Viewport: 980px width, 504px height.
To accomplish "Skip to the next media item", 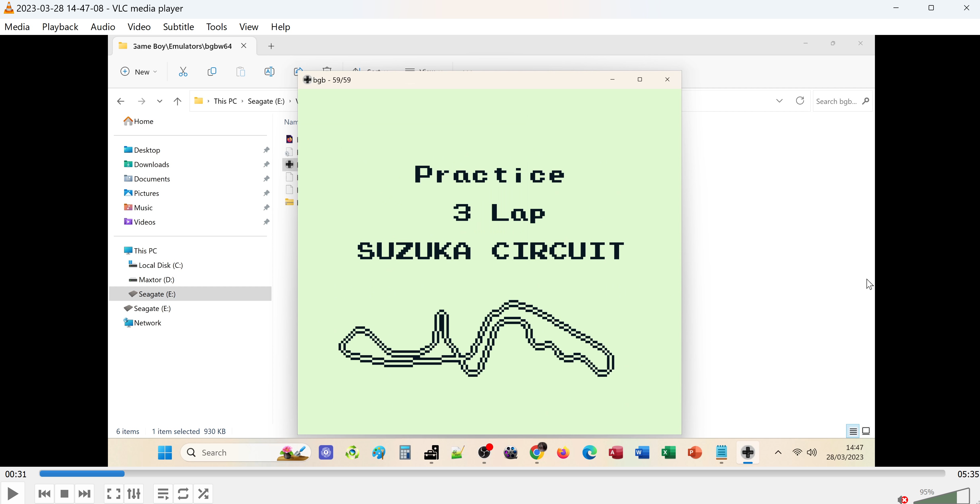I will pos(85,494).
